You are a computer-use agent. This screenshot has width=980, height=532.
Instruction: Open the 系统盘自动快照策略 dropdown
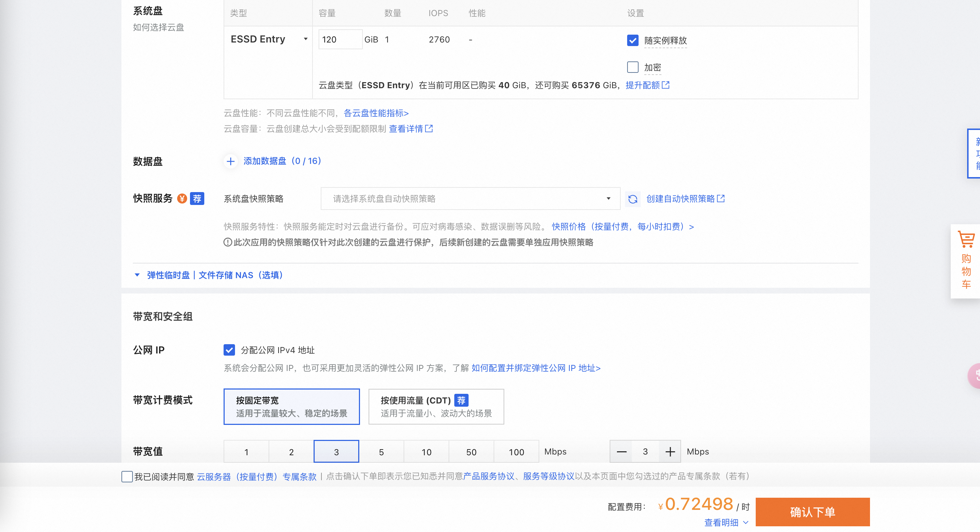471,199
